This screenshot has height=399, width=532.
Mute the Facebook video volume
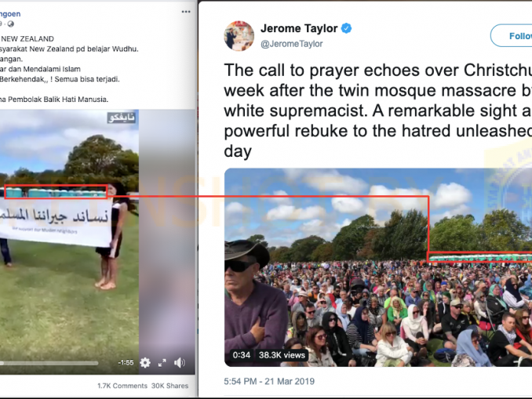click(179, 363)
